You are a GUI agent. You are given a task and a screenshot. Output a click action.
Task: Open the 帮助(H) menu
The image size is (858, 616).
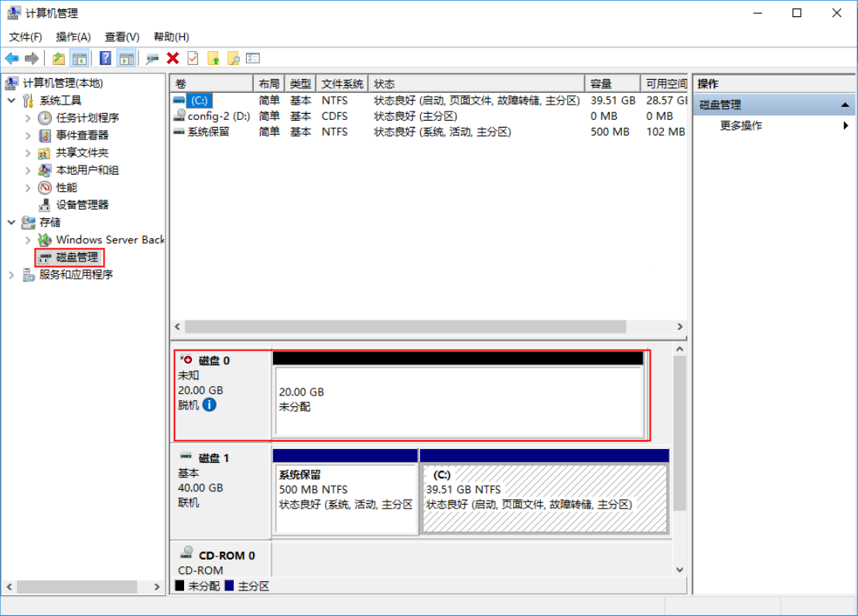click(171, 36)
